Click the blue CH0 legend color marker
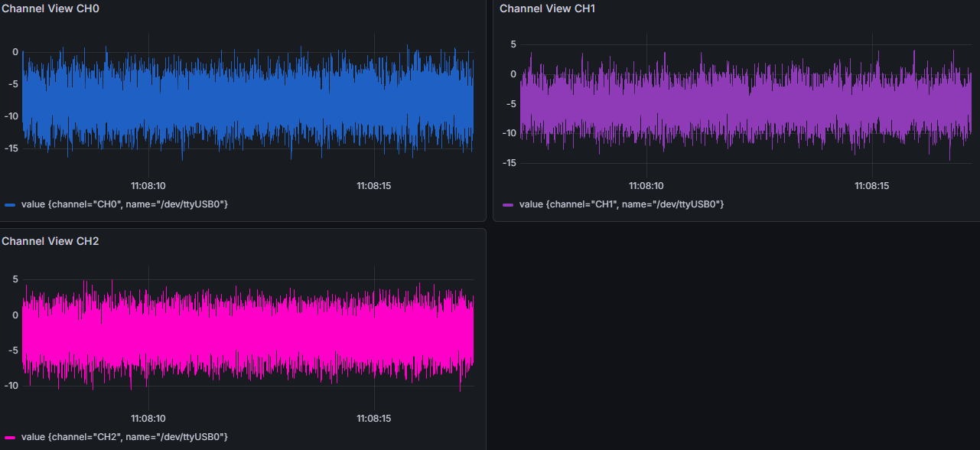980x450 pixels. [9, 204]
